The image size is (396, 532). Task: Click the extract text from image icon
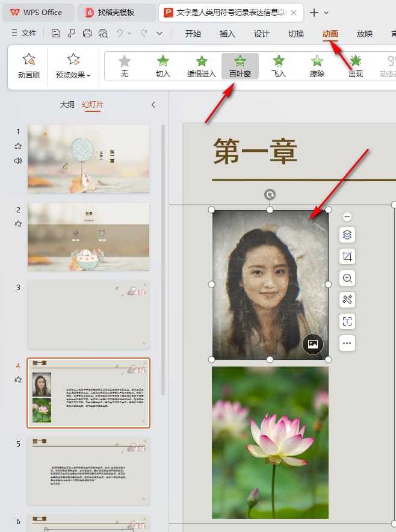click(347, 321)
